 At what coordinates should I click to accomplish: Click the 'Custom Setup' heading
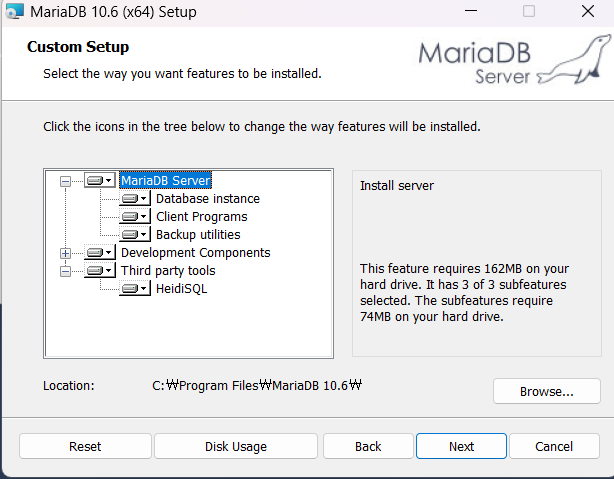(78, 47)
